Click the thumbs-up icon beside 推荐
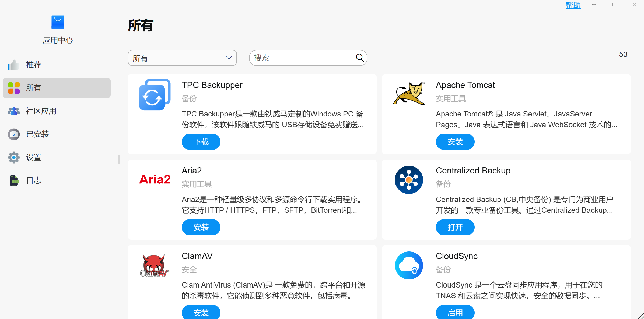 14,65
